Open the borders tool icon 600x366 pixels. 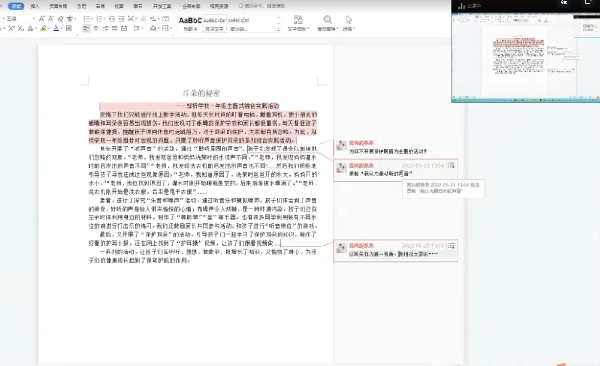click(x=166, y=28)
